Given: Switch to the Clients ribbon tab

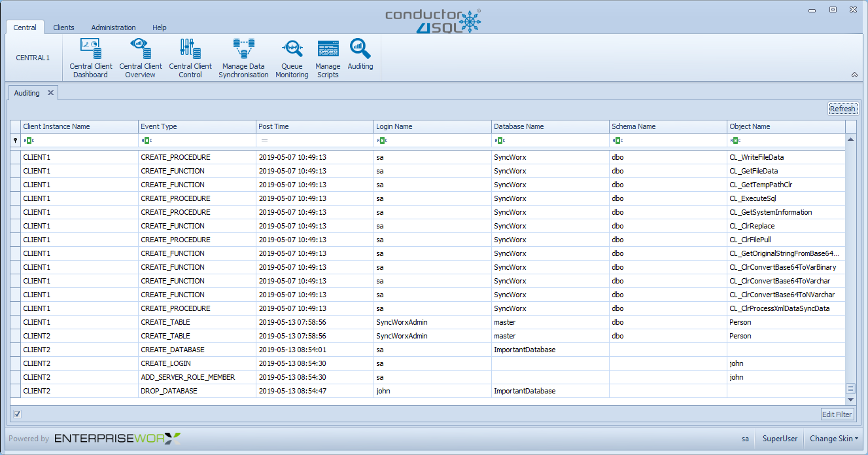Looking at the screenshot, I should [x=63, y=27].
